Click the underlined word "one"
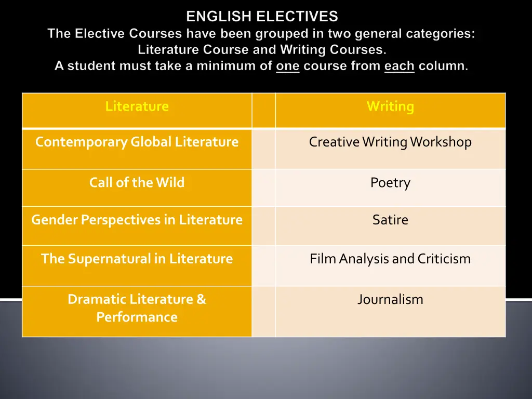This screenshot has width=532, height=399. [287, 66]
